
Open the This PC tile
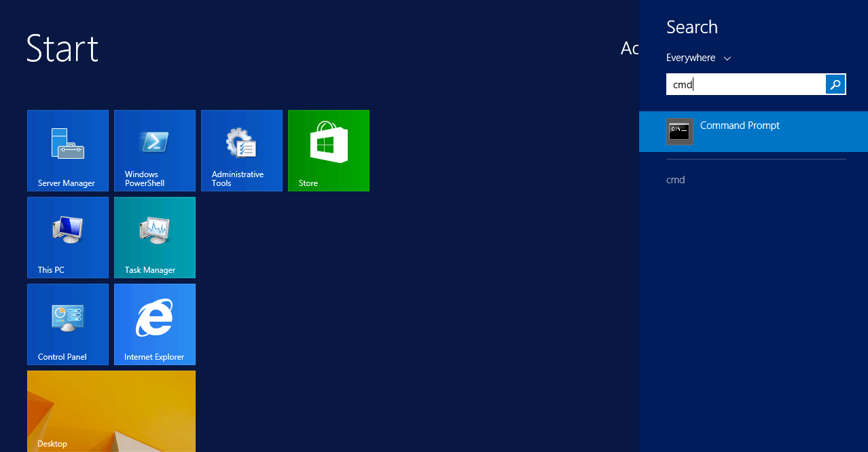pos(68,238)
